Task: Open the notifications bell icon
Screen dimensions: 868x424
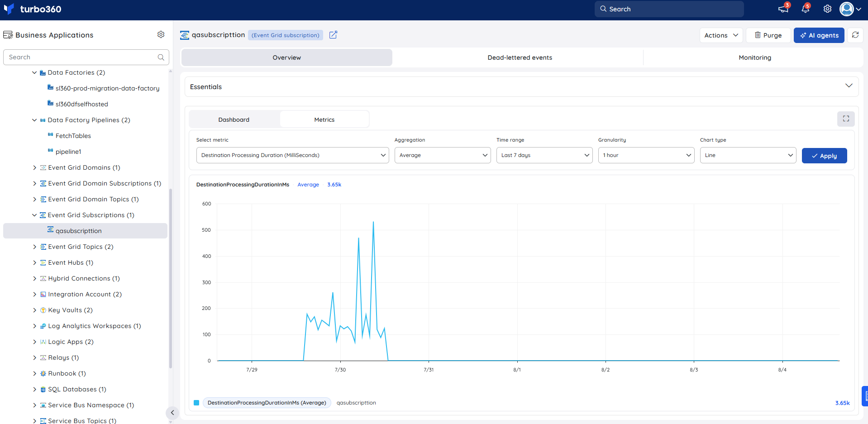Action: (x=805, y=9)
